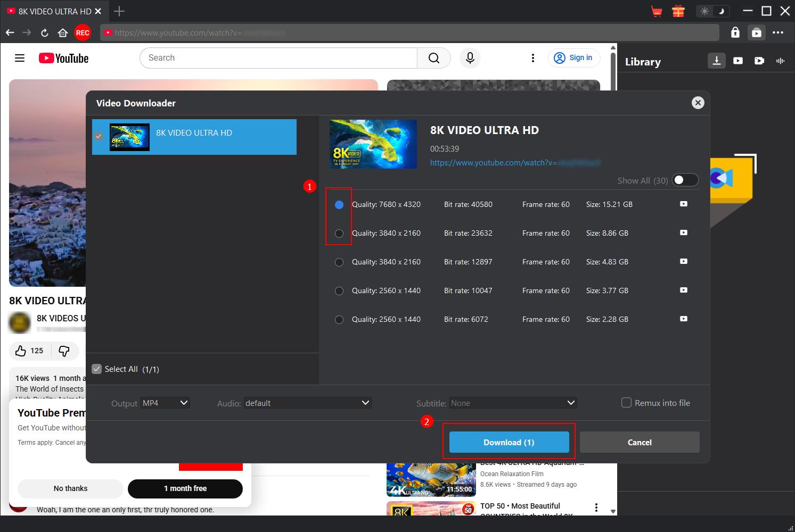Expand the Audio default dropdown
This screenshot has height=532, width=795.
[x=307, y=403]
